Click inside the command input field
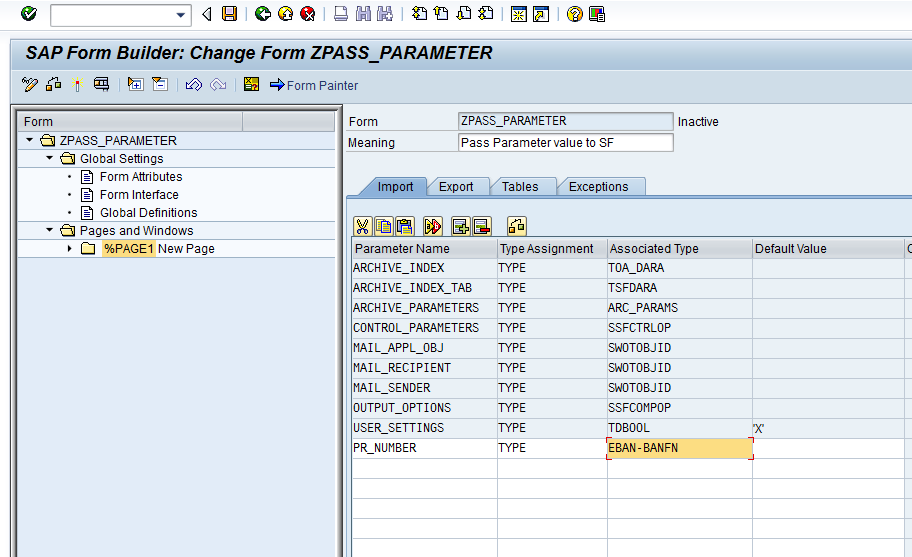The width and height of the screenshot is (912, 557). pyautogui.click(x=113, y=15)
